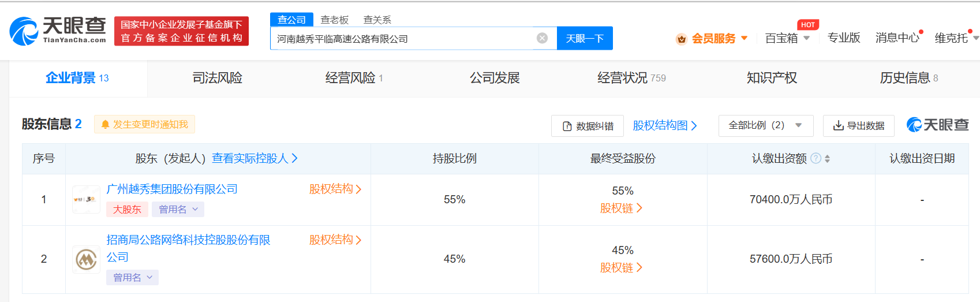Open the 会员服务 dropdown

745,38
